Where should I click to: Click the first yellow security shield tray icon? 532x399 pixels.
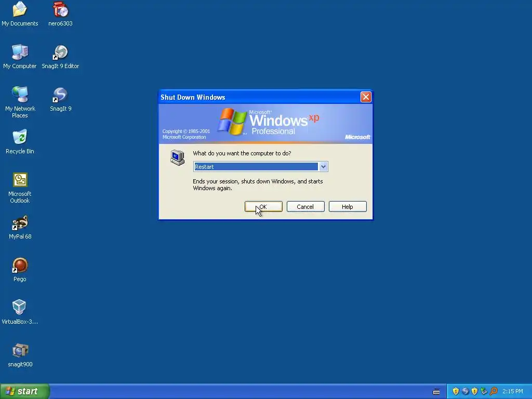pos(456,391)
